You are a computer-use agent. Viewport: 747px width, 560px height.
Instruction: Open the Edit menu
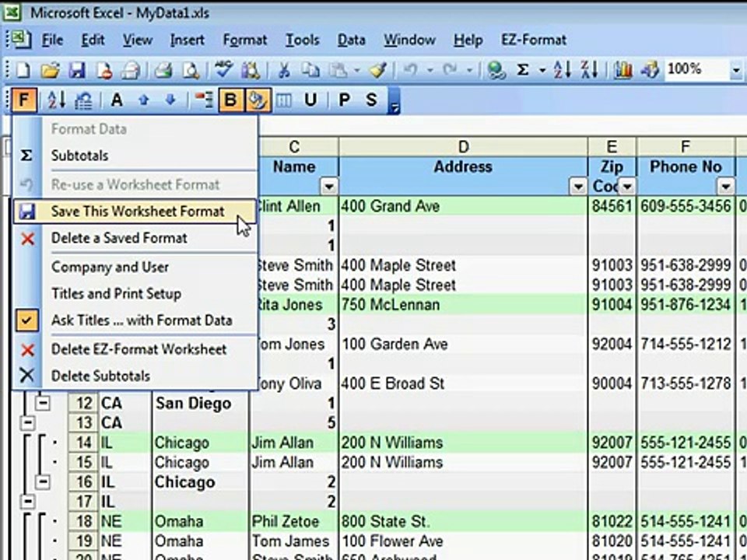pos(93,40)
